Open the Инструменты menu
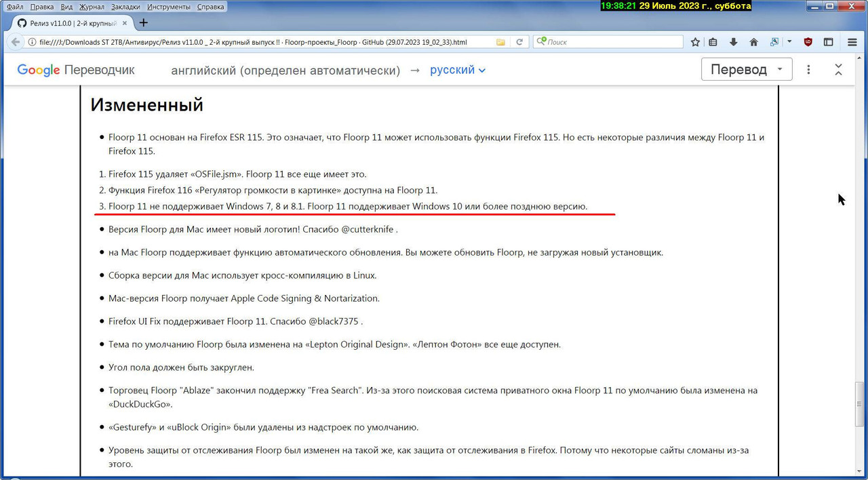The height and width of the screenshot is (480, 868). 168,7
